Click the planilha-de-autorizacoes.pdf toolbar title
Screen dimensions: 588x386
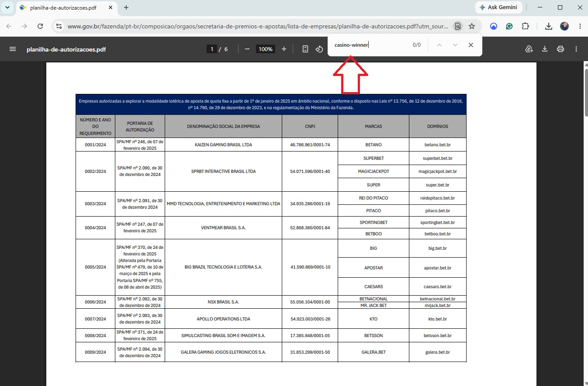[x=66, y=49]
